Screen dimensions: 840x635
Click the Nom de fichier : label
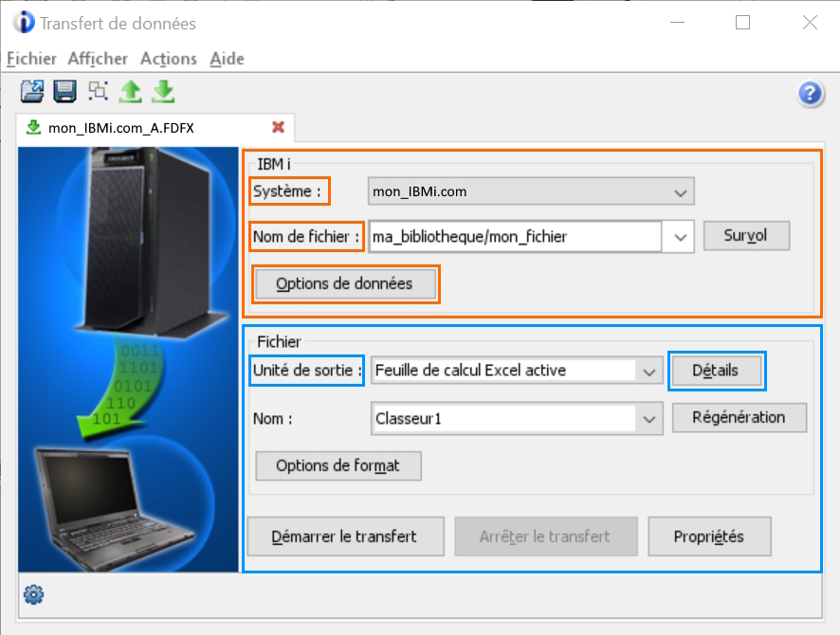(306, 236)
